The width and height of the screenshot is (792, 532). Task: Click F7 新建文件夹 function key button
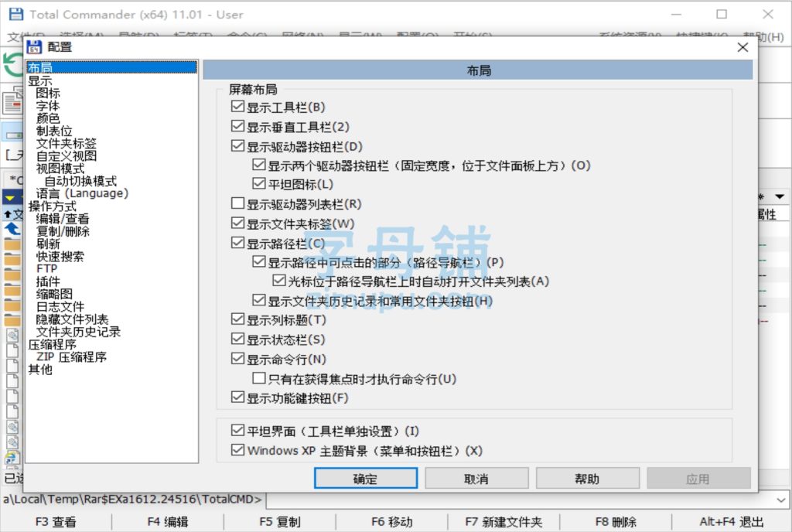tap(504, 521)
